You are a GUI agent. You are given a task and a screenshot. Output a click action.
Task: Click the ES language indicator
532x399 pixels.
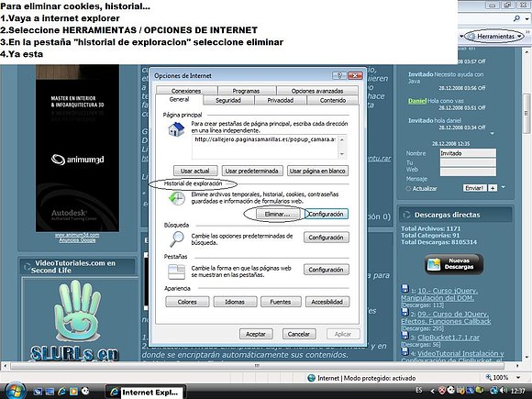click(x=419, y=390)
